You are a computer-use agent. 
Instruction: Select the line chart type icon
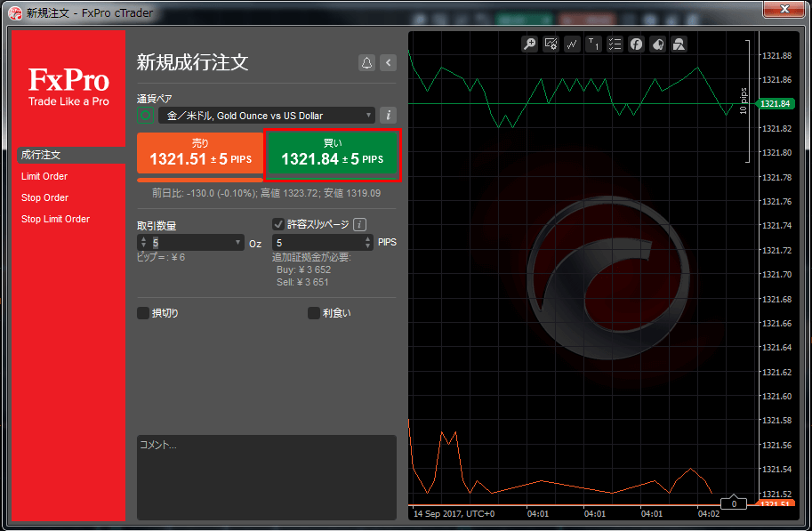point(572,44)
